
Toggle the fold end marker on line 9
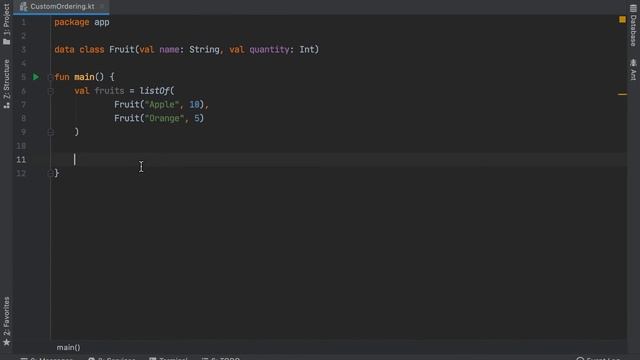[51, 132]
